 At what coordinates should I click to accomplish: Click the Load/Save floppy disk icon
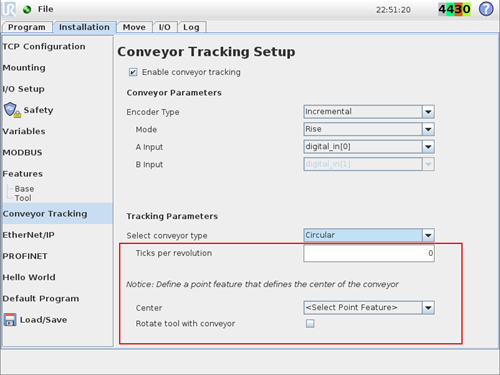pos(10,320)
